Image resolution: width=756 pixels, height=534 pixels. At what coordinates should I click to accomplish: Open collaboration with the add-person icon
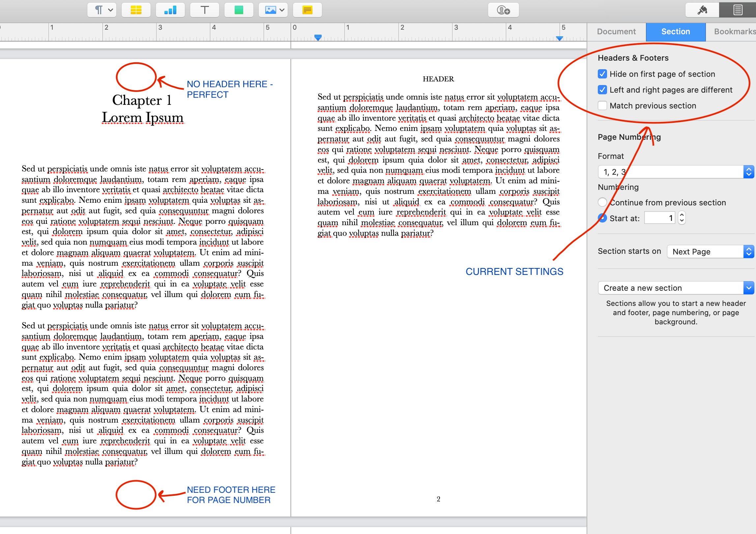(x=503, y=10)
